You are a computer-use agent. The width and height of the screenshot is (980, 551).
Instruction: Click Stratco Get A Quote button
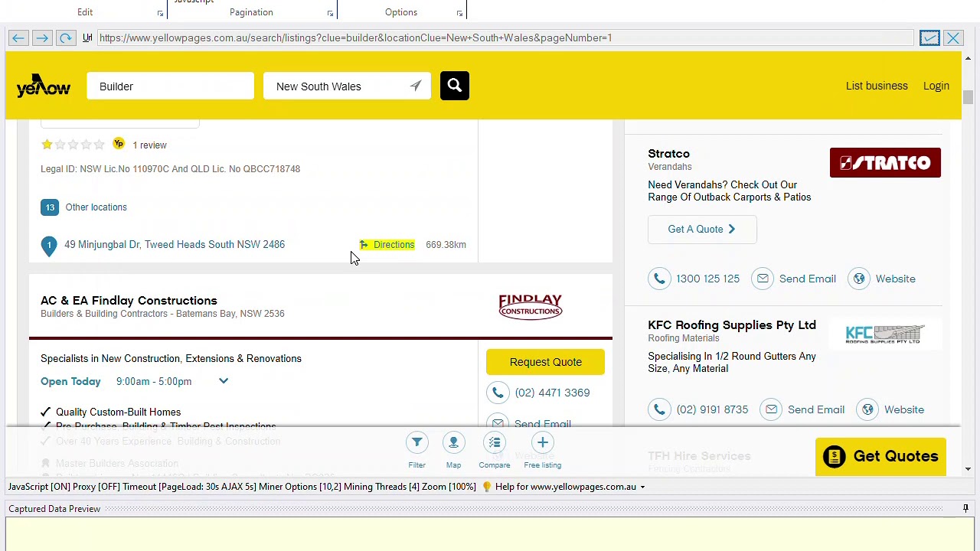702,230
